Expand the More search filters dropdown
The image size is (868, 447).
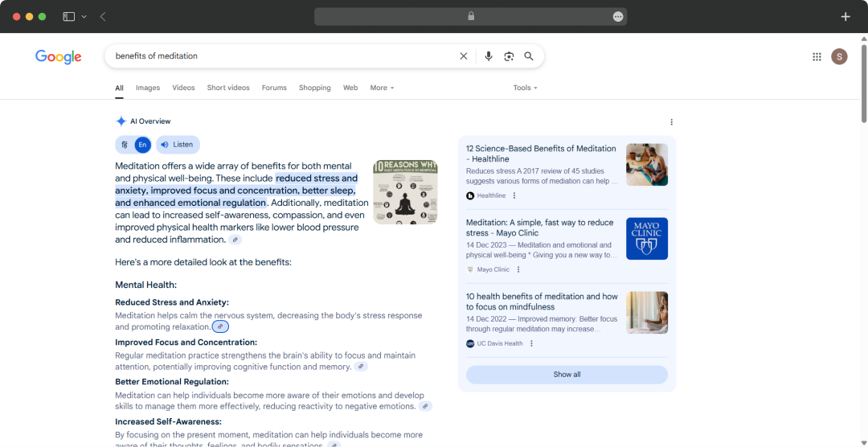[x=382, y=88]
